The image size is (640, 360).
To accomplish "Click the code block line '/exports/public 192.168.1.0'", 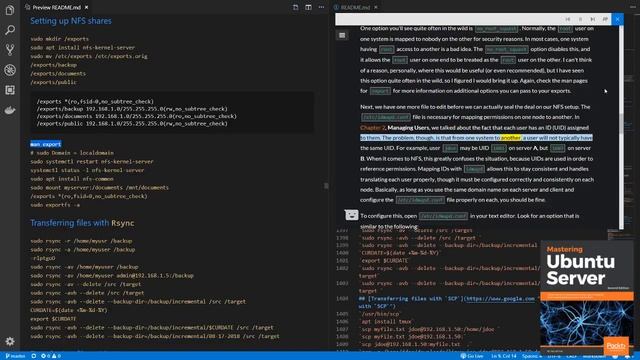I will pyautogui.click(x=132, y=124).
